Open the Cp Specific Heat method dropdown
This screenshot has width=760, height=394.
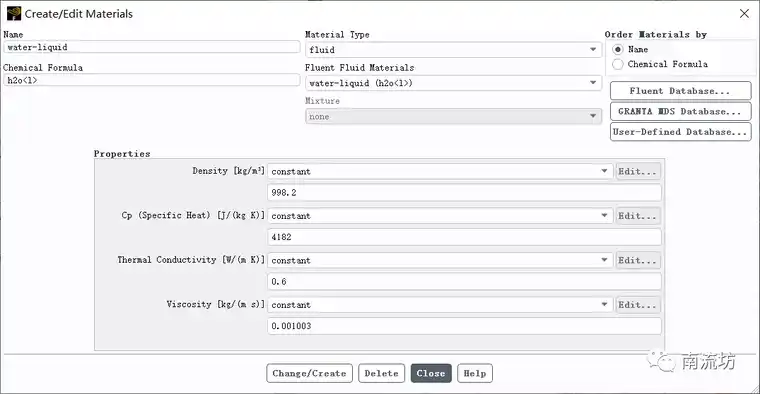pos(440,216)
